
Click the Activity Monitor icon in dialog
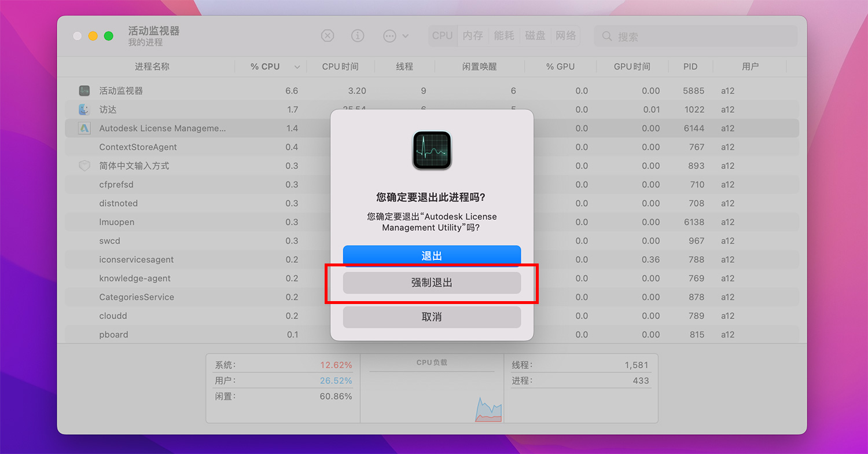click(432, 151)
